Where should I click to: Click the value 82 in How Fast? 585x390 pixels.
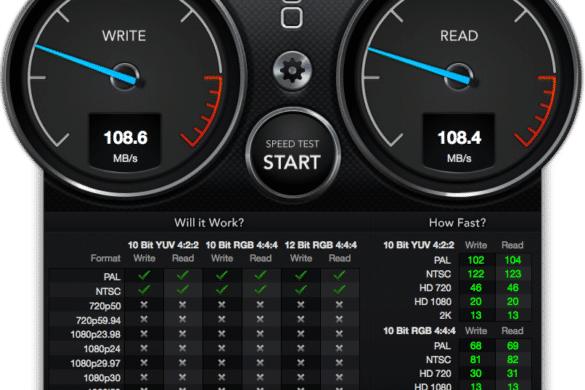[x=513, y=360]
